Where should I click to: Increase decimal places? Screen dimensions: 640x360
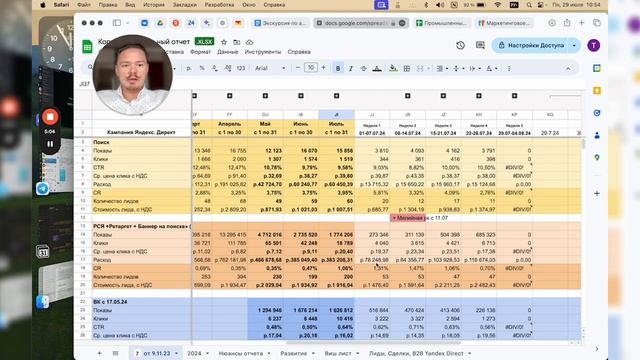228,68
